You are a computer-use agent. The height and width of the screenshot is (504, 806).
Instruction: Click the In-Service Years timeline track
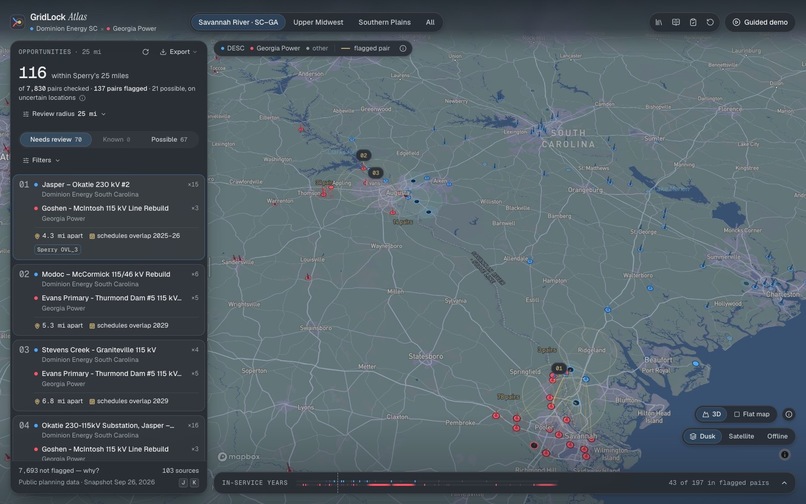coord(427,483)
